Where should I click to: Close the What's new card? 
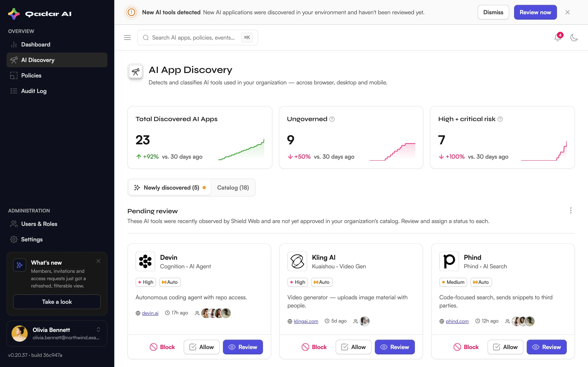point(98,261)
